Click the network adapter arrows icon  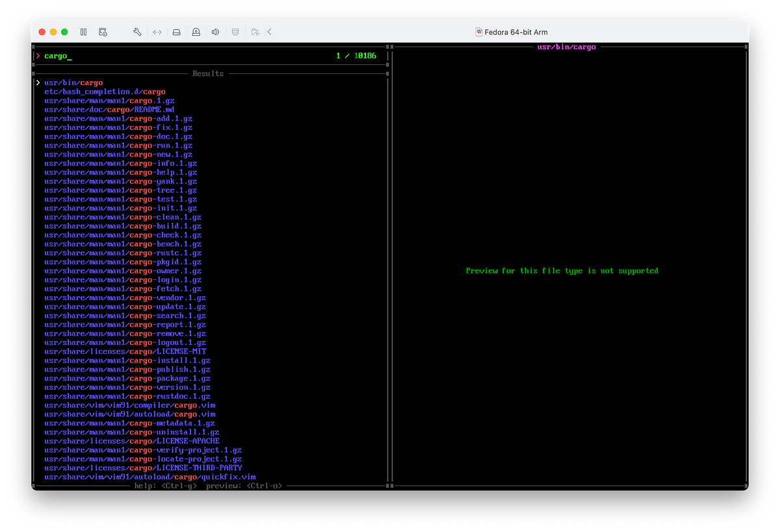157,32
